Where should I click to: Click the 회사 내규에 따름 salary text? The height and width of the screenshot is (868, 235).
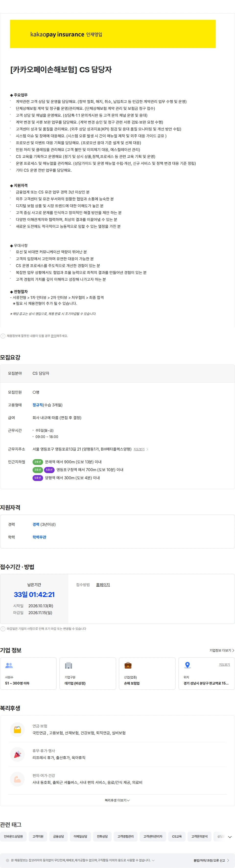coord(57,418)
